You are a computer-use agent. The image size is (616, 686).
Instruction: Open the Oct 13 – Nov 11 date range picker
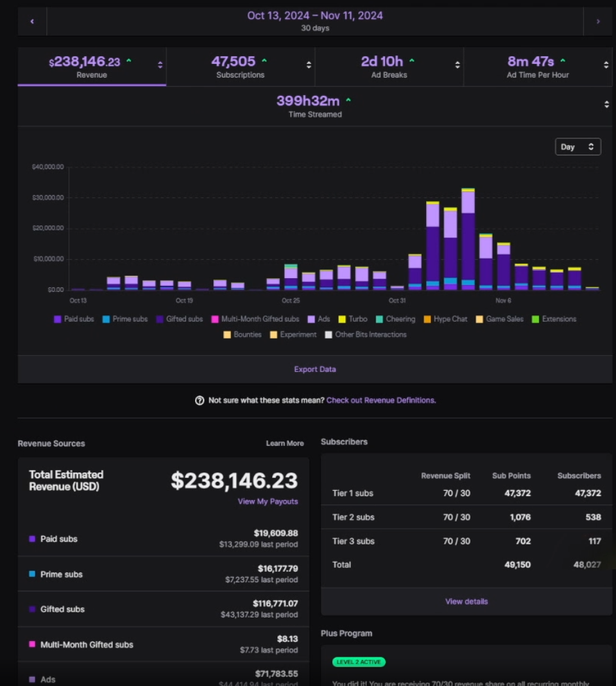coord(315,21)
